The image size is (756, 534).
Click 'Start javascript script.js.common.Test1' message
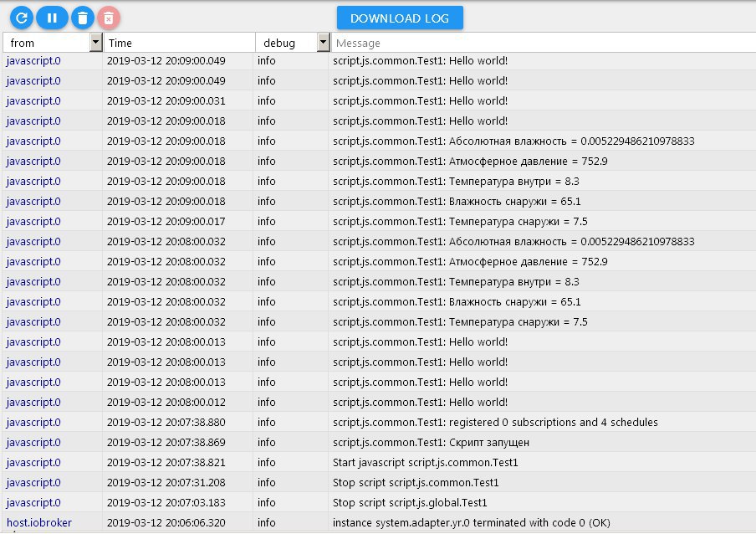(425, 462)
